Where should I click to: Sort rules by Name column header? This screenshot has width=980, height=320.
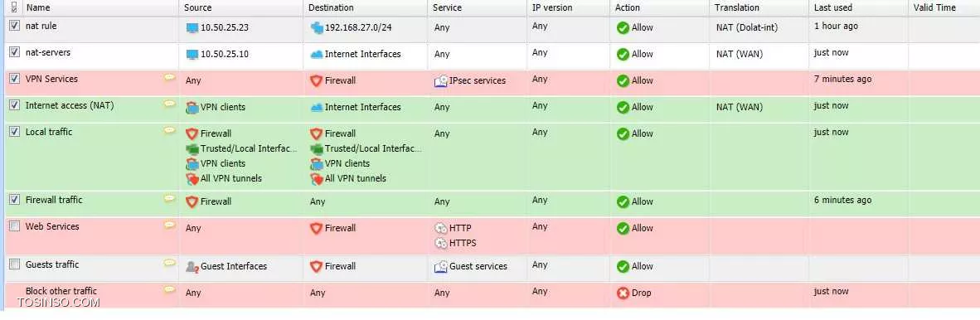pos(38,8)
